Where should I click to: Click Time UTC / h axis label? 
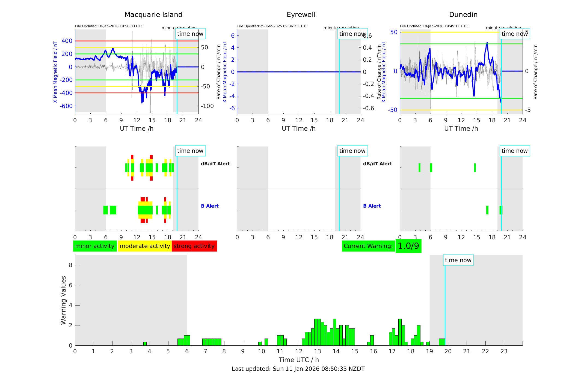coord(298,360)
